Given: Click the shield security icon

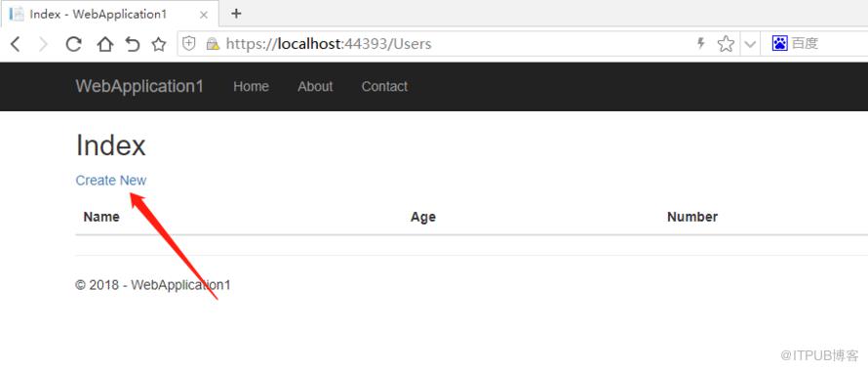Looking at the screenshot, I should click(x=189, y=44).
